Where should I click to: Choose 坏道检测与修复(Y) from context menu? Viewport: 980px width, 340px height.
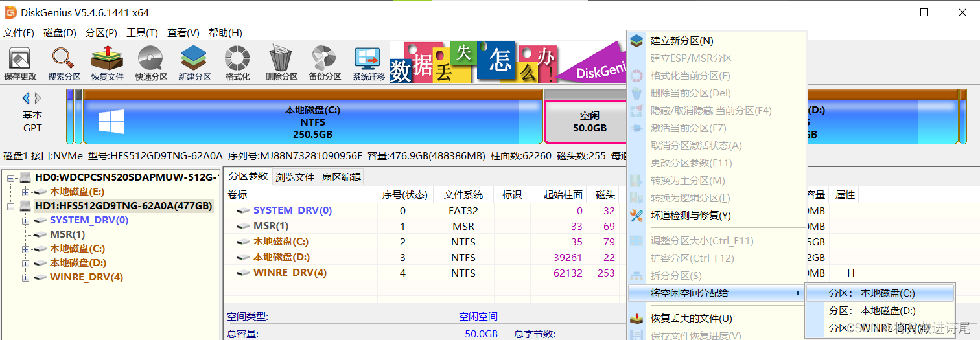[717, 216]
